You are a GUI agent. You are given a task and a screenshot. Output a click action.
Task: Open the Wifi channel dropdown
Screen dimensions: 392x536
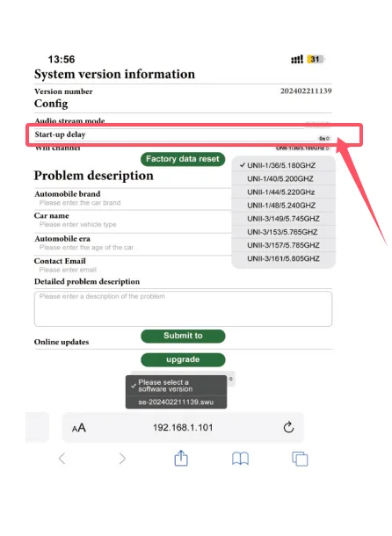tap(302, 148)
